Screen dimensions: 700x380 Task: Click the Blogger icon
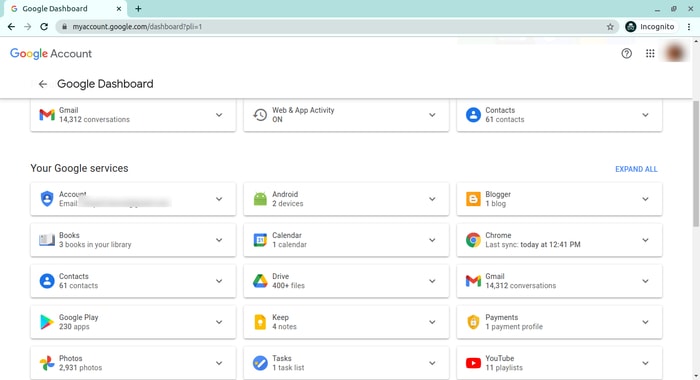pyautogui.click(x=473, y=199)
